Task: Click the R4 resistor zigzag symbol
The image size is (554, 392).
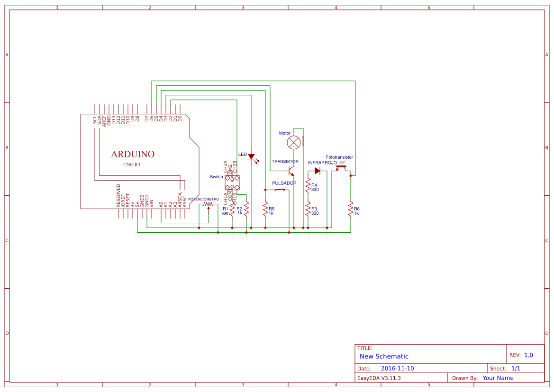Action: pos(308,186)
